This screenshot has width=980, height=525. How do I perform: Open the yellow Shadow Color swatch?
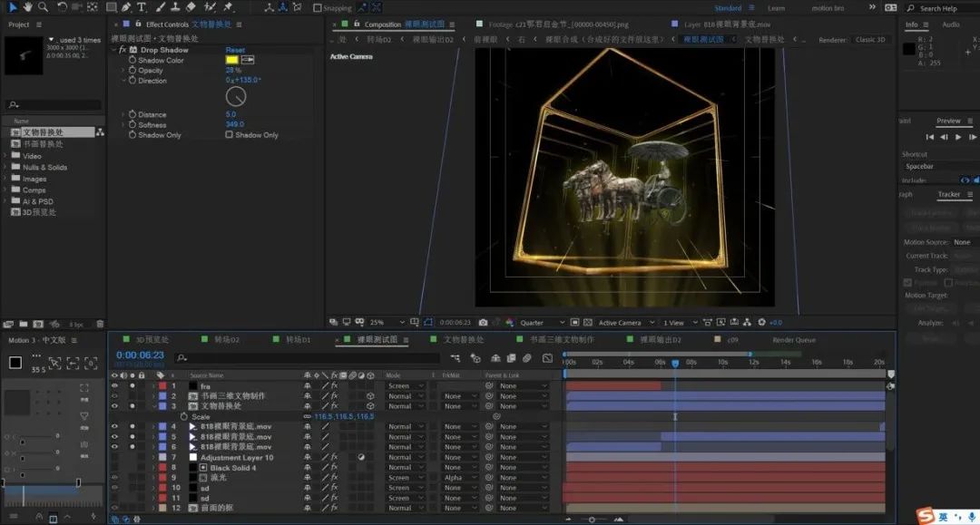tap(231, 60)
